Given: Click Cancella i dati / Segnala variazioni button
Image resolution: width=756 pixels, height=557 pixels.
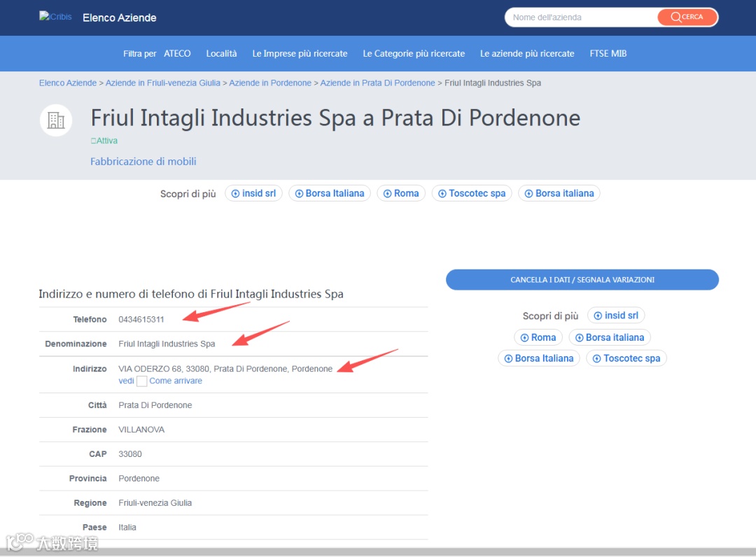Looking at the screenshot, I should [x=582, y=280].
